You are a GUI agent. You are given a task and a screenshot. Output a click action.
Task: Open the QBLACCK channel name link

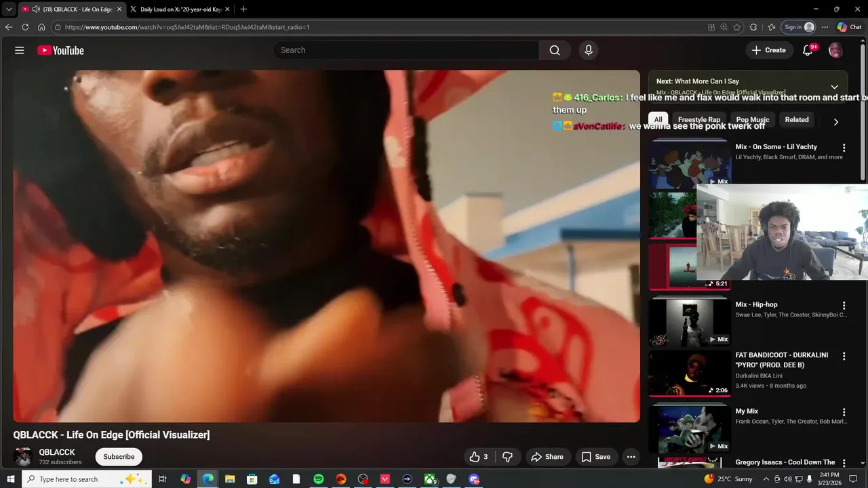coord(57,452)
